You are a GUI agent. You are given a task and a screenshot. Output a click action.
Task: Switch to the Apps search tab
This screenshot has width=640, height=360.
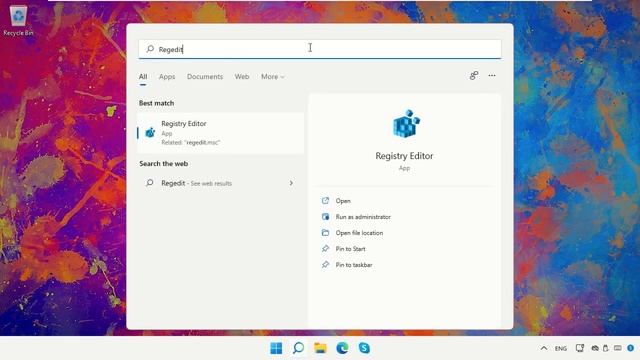point(167,77)
